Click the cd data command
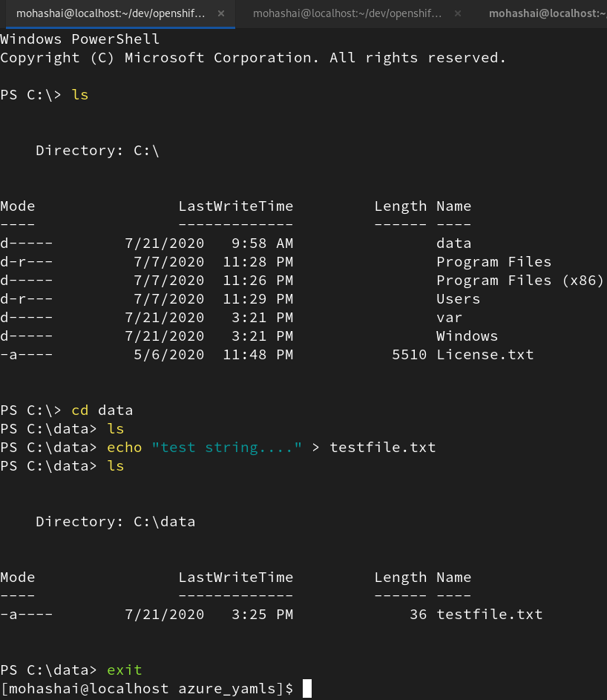The image size is (607, 700). coord(102,410)
